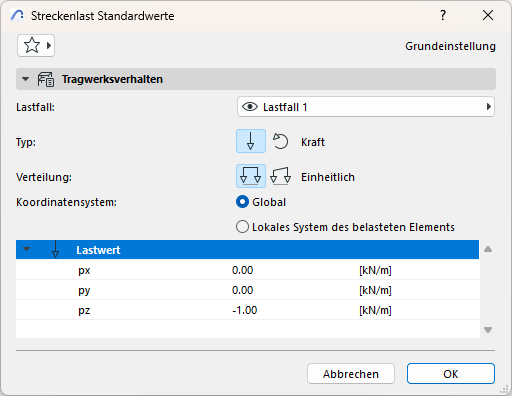Select the px row label
512x396 pixels.
click(x=84, y=270)
